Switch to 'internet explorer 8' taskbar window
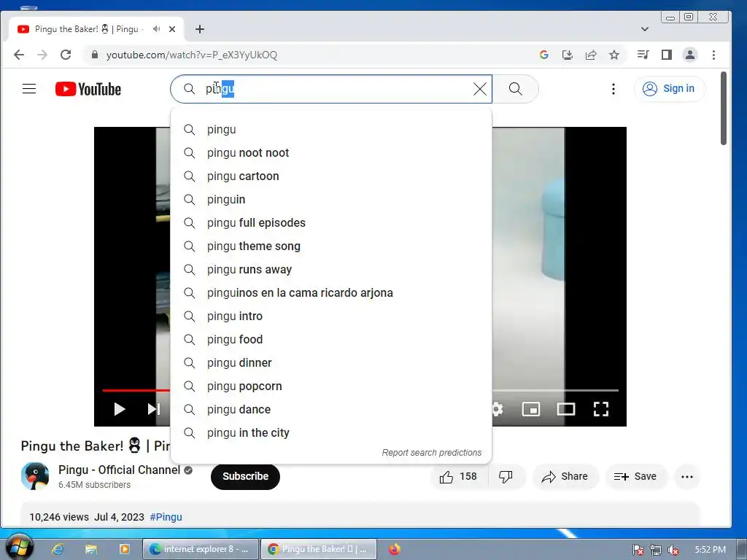This screenshot has width=747, height=560. coord(201,549)
